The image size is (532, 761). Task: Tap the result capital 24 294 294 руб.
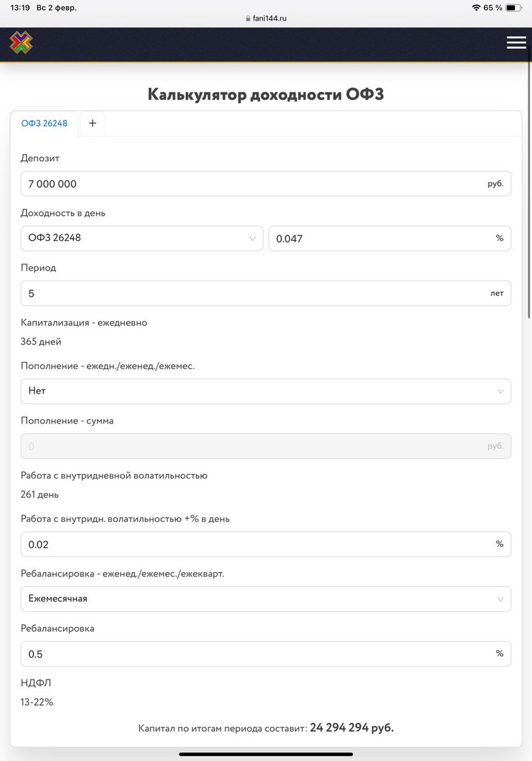351,728
